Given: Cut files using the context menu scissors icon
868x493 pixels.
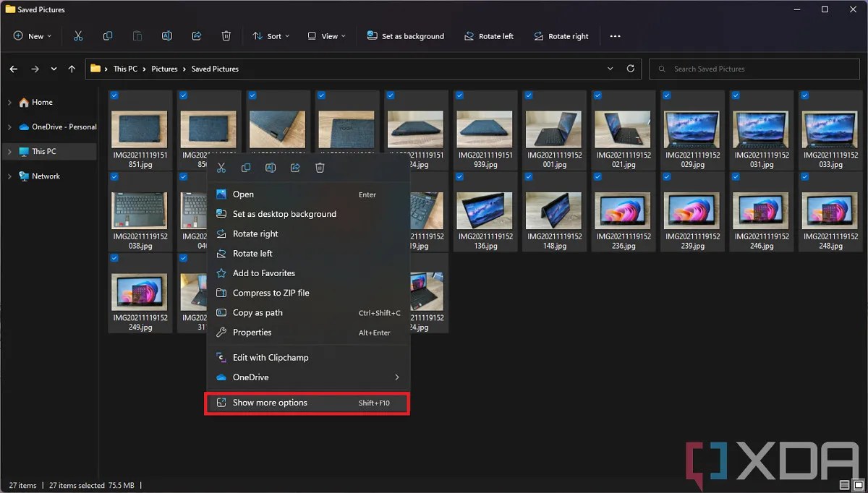Looking at the screenshot, I should (221, 168).
